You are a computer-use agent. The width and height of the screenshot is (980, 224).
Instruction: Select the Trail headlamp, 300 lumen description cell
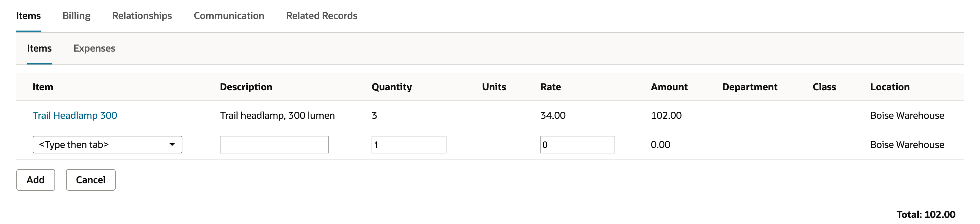point(277,115)
